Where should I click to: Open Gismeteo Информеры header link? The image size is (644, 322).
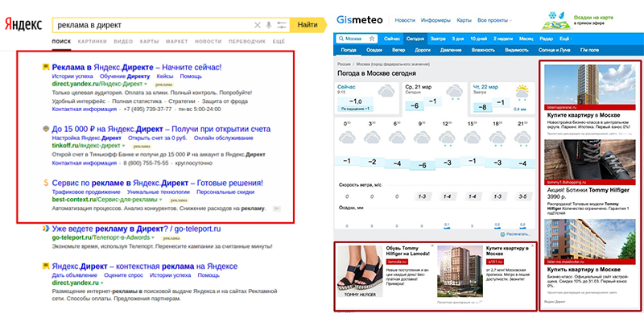click(436, 20)
